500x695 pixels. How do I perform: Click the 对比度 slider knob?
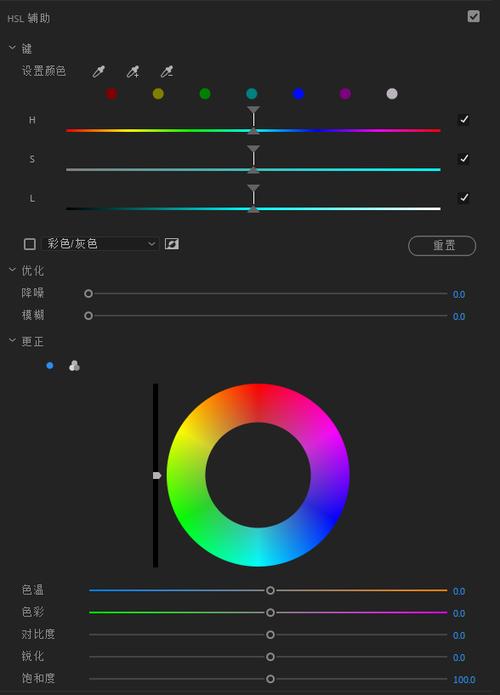click(270, 635)
